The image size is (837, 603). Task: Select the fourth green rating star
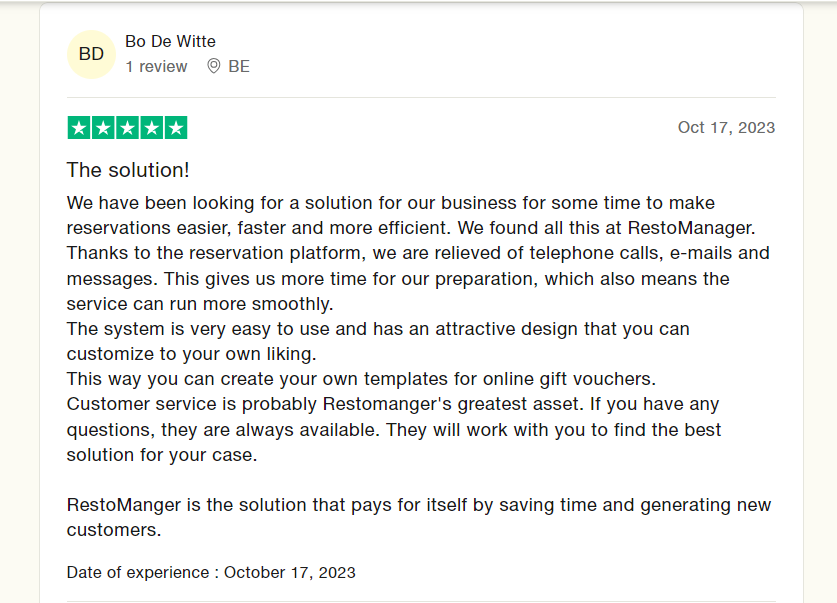(x=152, y=128)
